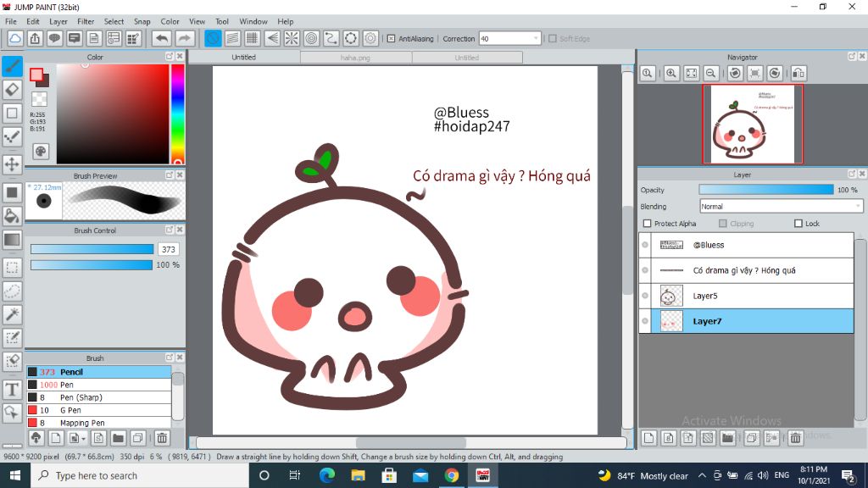Select the Lasso selection tool
This screenshot has width=868, height=488.
pyautogui.click(x=12, y=291)
